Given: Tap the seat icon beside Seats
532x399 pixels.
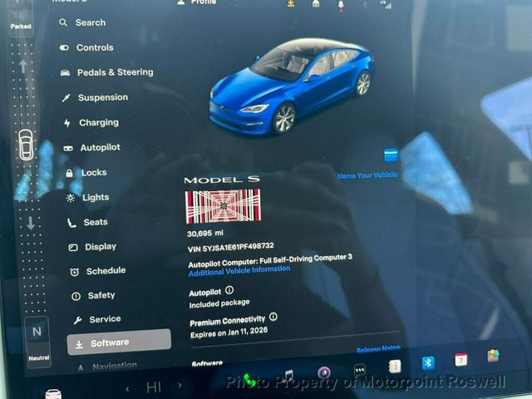Looking at the screenshot, I should tap(71, 223).
